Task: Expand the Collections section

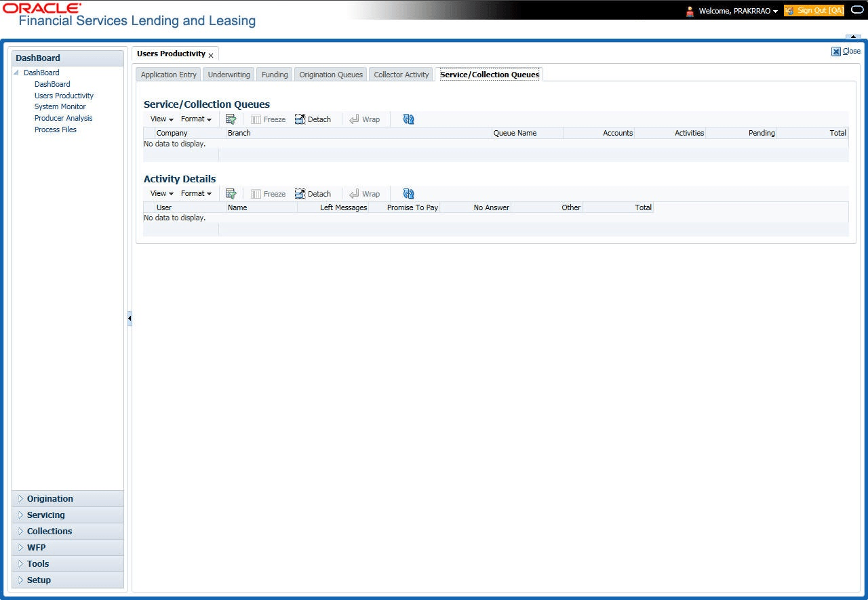Action: coord(68,532)
